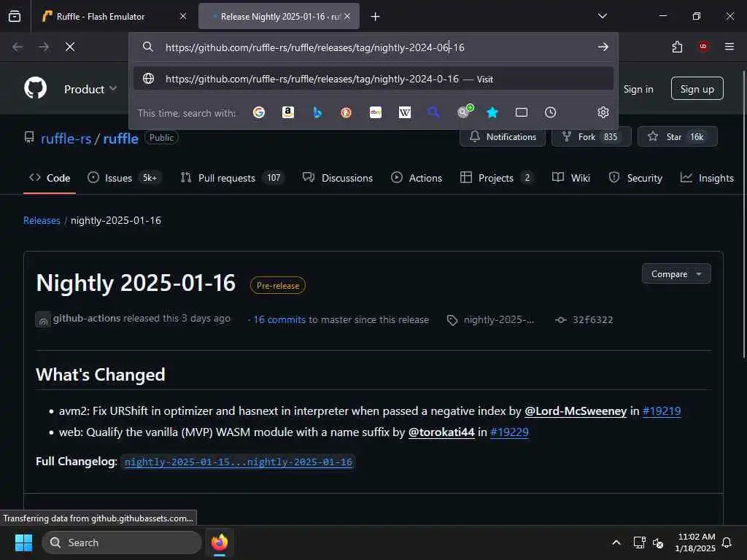Go back to the previous page
Viewport: 747px width, 560px height.
pos(18,47)
